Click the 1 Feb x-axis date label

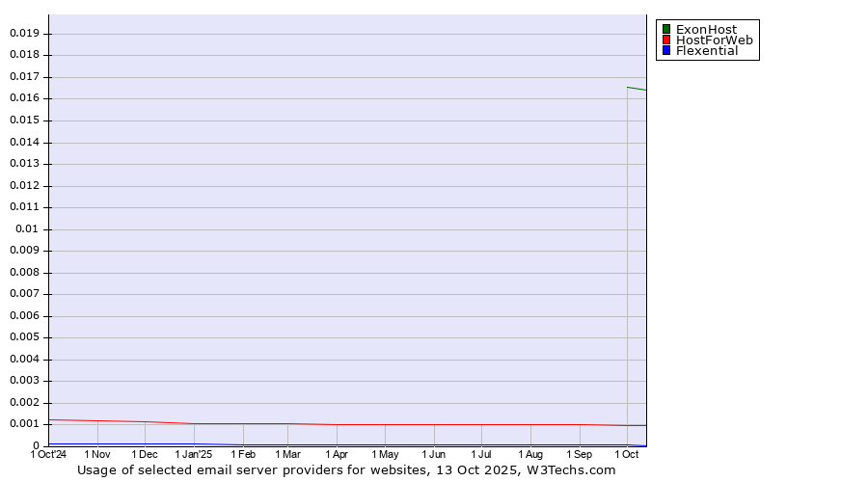click(243, 454)
